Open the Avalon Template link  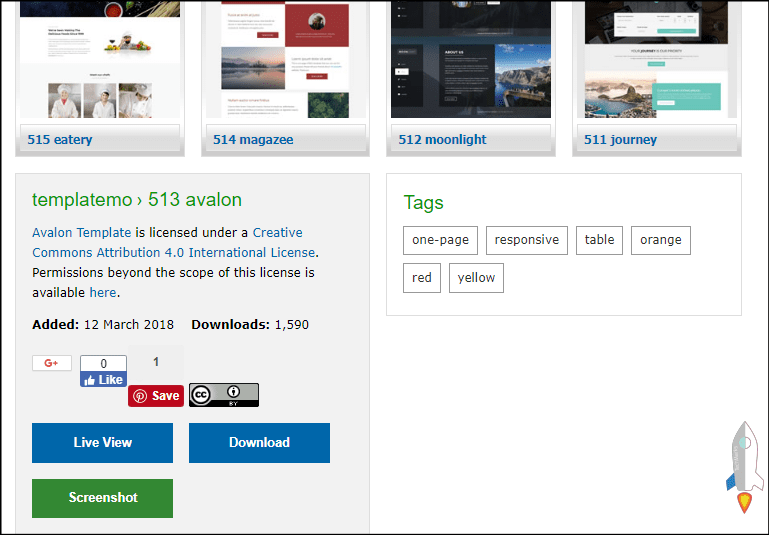click(x=82, y=232)
